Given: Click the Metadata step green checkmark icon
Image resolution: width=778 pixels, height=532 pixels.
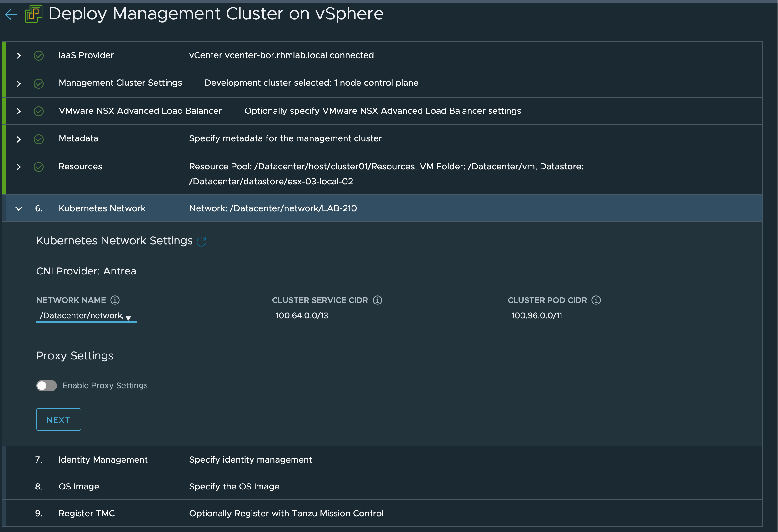Looking at the screenshot, I should pyautogui.click(x=39, y=139).
